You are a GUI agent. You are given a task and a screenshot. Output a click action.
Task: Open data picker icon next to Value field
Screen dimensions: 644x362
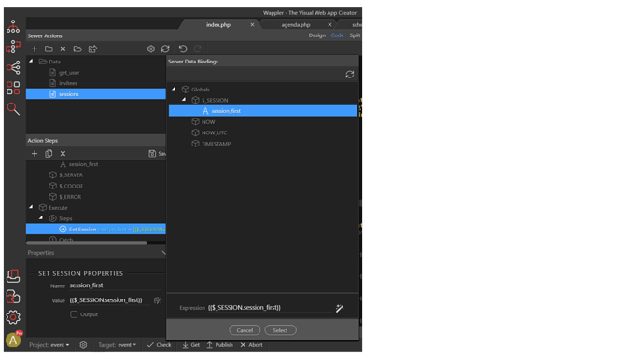(x=158, y=300)
